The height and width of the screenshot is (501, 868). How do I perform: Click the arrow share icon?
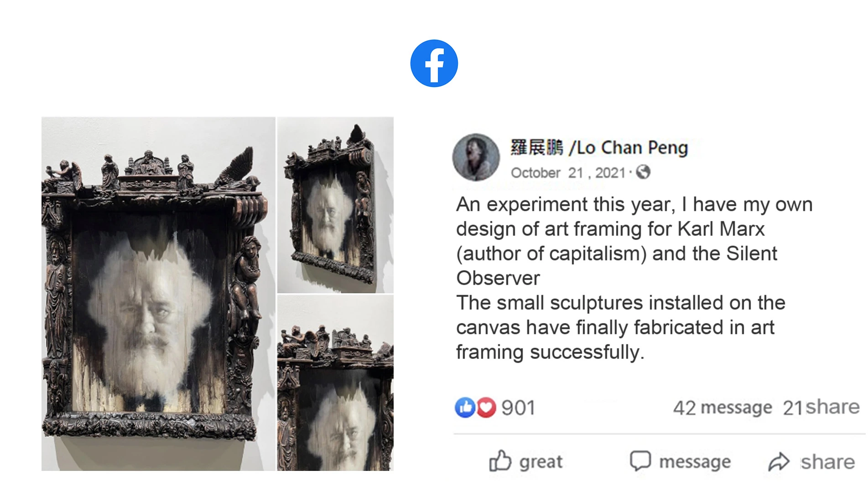(779, 461)
